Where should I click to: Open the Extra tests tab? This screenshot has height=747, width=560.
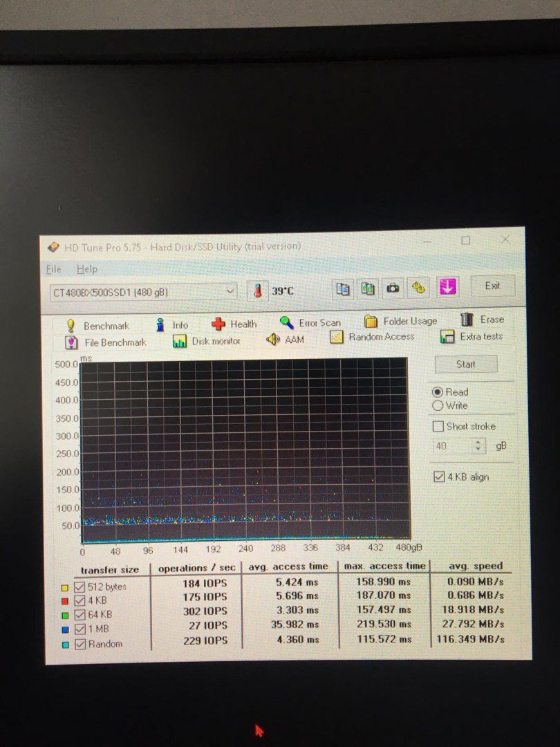(472, 336)
